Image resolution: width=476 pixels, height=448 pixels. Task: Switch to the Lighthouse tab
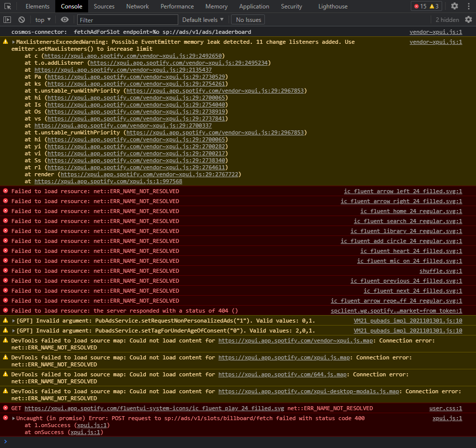coord(333,6)
